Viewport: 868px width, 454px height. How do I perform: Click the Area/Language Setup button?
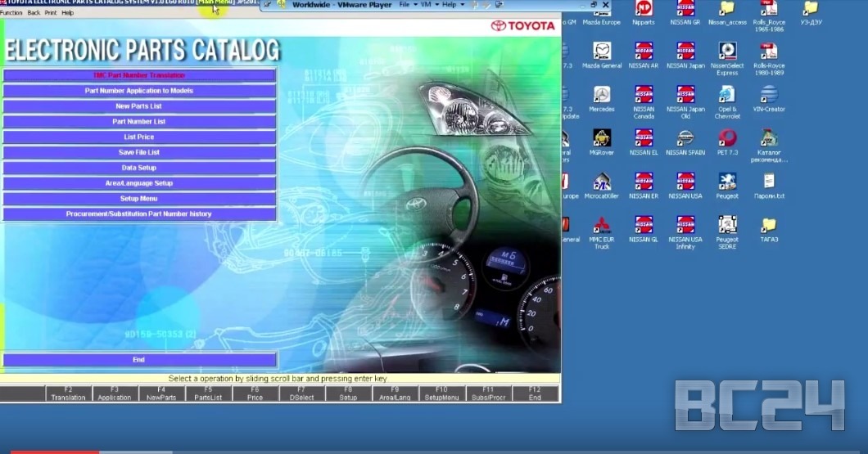point(138,183)
